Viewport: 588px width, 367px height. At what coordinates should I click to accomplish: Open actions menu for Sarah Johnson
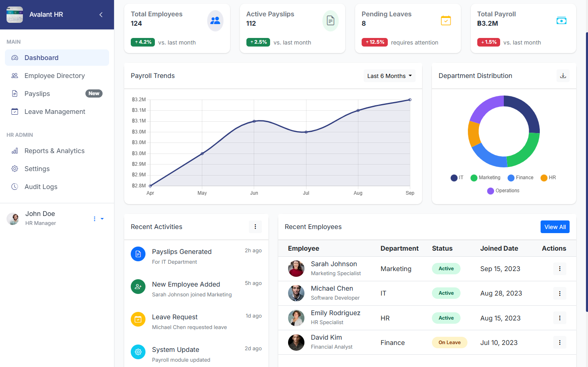559,269
